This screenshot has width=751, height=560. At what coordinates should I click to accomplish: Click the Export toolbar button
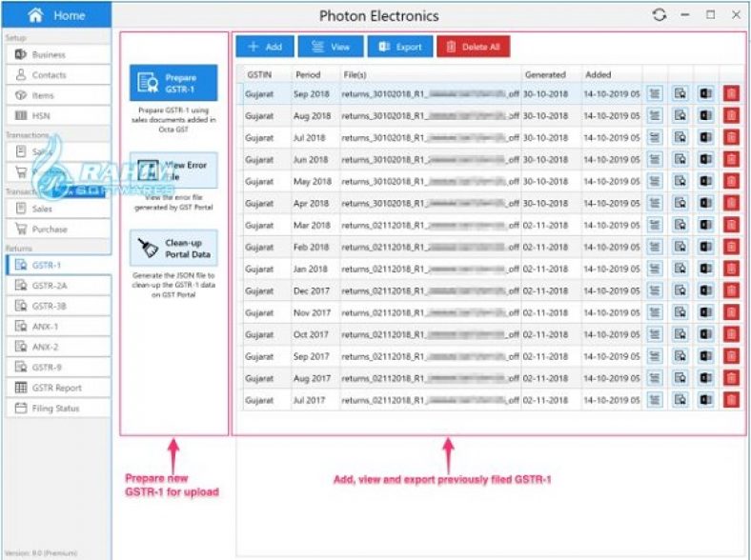tap(400, 47)
